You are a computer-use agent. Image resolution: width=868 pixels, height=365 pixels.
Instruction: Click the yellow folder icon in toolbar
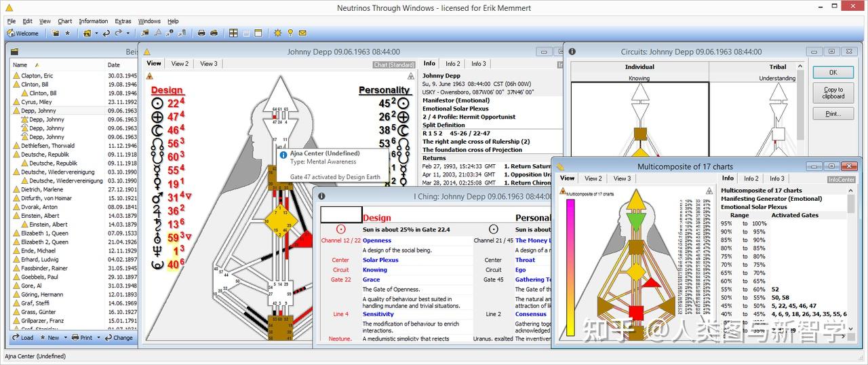pos(87,33)
